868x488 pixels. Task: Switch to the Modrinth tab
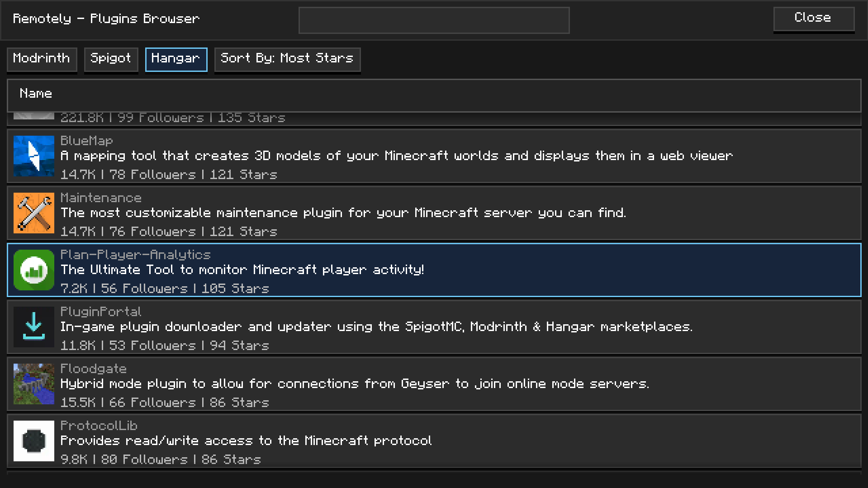pos(42,59)
